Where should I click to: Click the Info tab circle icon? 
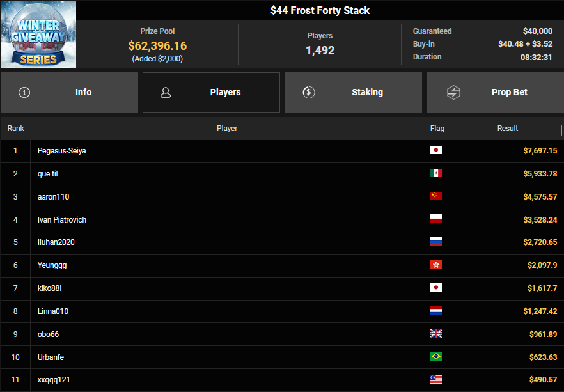[24, 92]
